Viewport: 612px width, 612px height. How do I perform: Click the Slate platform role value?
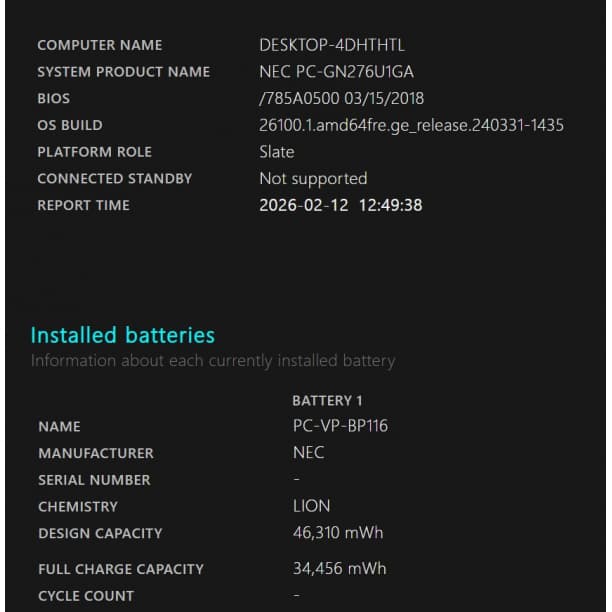tap(277, 152)
